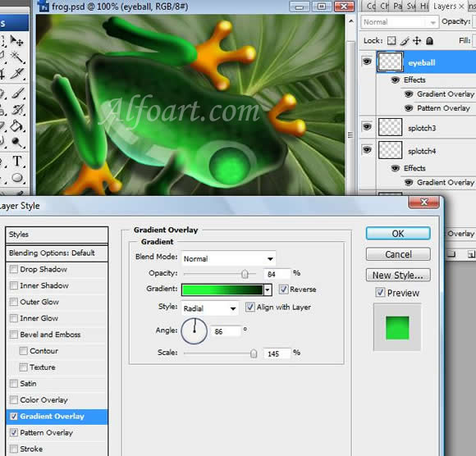Image resolution: width=476 pixels, height=456 pixels.
Task: Open the Blend Mode dropdown in Gradient Overlay
Action: click(228, 259)
